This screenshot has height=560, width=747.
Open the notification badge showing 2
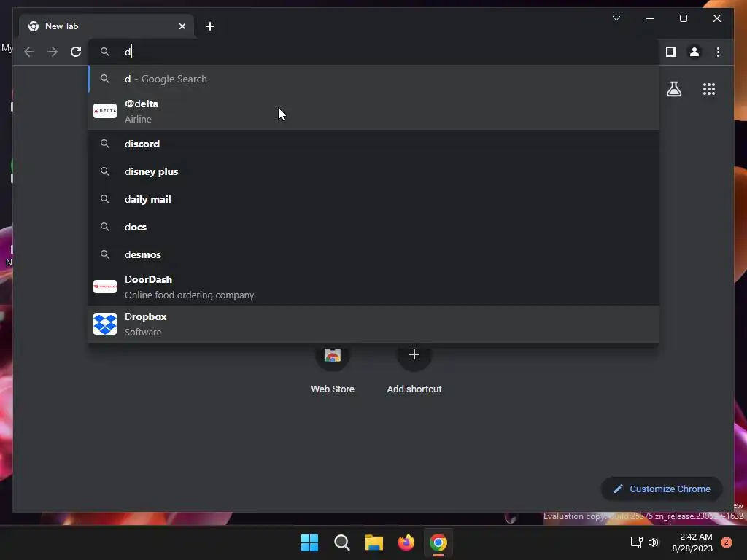click(x=726, y=542)
